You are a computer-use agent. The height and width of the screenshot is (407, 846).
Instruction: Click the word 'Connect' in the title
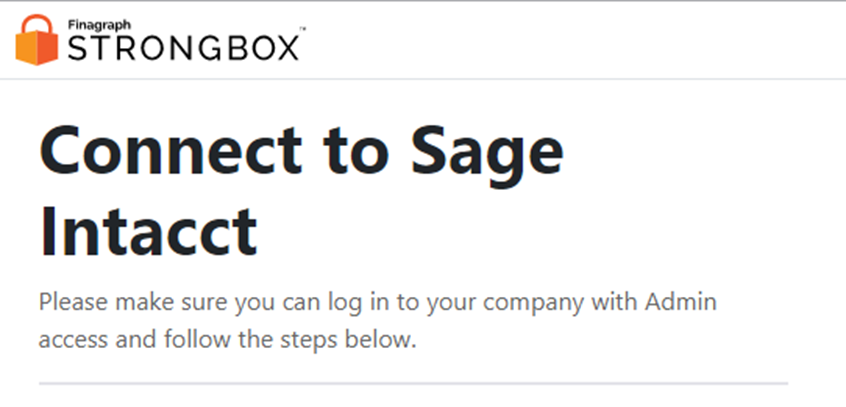click(x=170, y=150)
